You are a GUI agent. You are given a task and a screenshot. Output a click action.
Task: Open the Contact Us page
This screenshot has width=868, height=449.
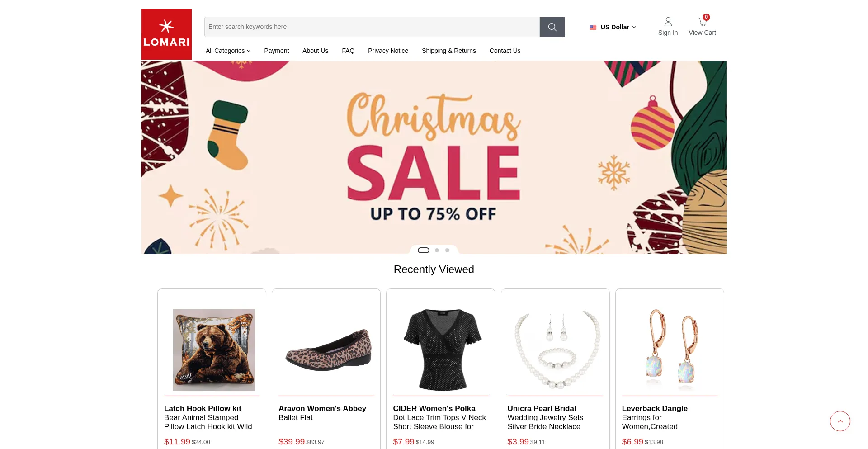[x=505, y=51]
